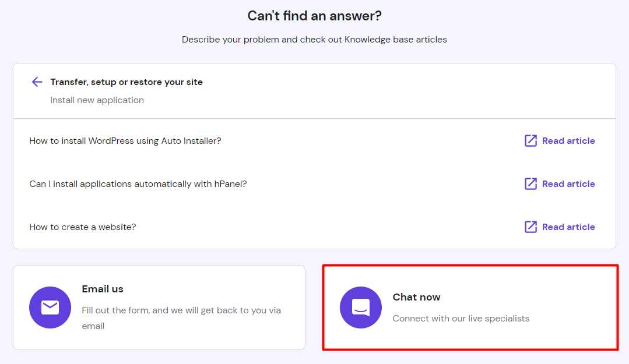Go back via Transfer, setup or restore your site

(x=126, y=82)
